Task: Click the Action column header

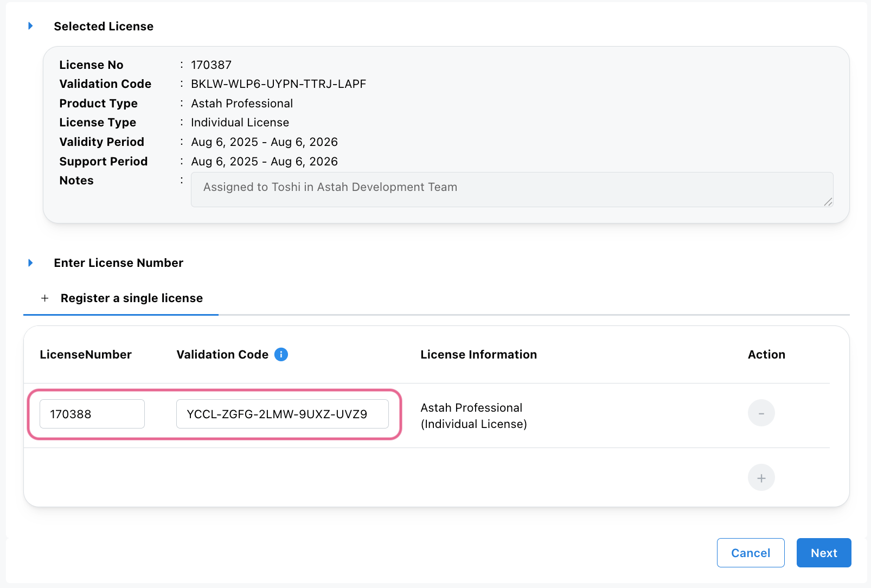Action: 766,355
